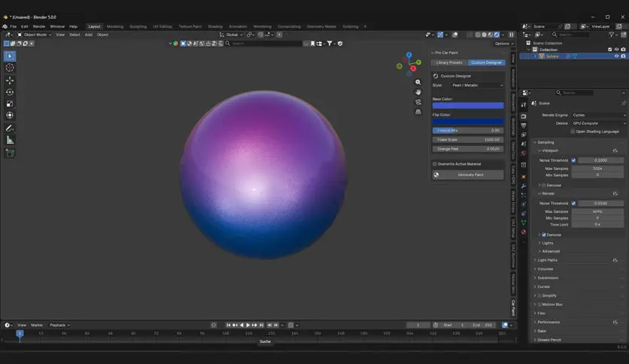Click the viewport zoom magnifier icon
The width and height of the screenshot is (629, 364).
[418, 82]
